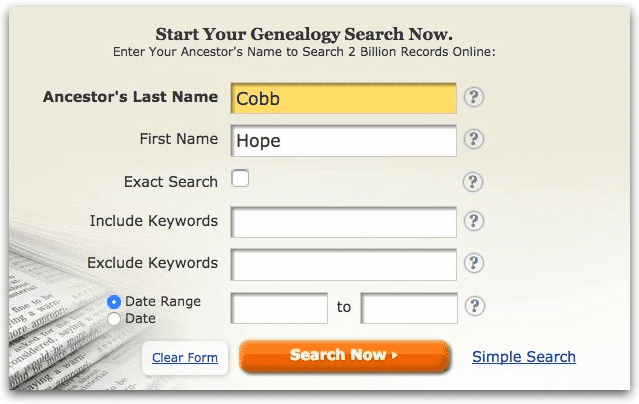Enable the Exact Search checkbox
The image size is (639, 404).
point(240,179)
